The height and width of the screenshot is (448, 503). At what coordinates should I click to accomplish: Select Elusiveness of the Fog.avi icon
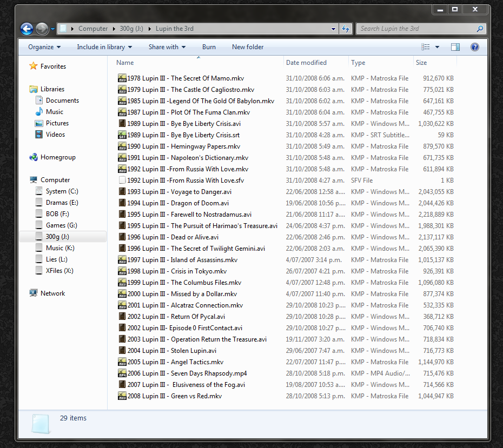click(x=122, y=385)
